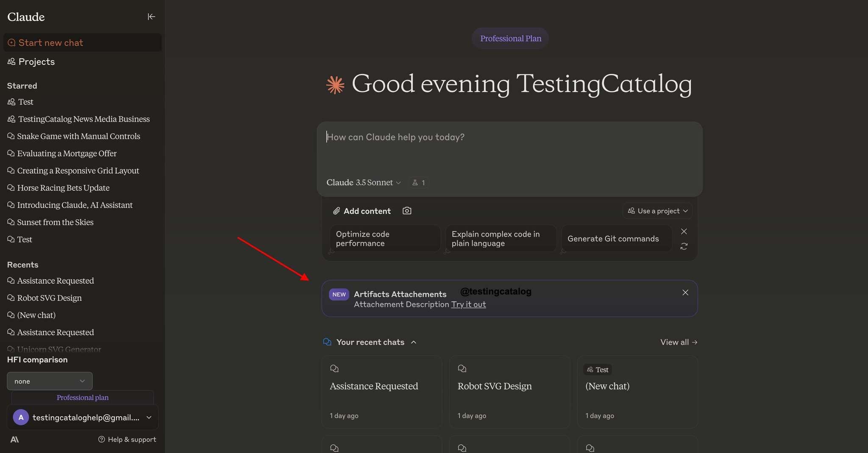Click chat icon on Robot SVG Design card
The height and width of the screenshot is (453, 868).
(462, 368)
